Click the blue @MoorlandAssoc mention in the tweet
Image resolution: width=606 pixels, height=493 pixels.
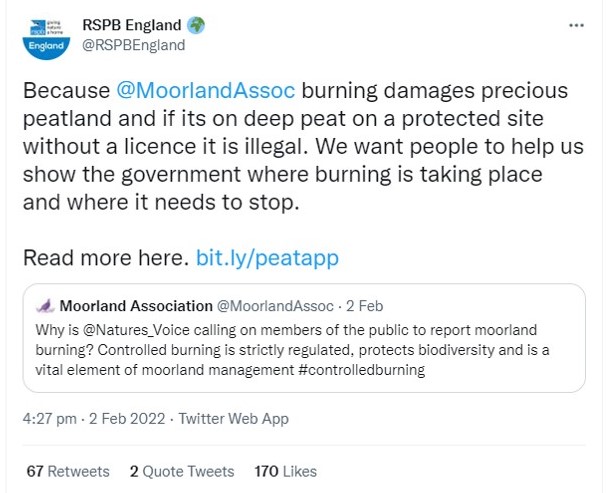[x=207, y=91]
